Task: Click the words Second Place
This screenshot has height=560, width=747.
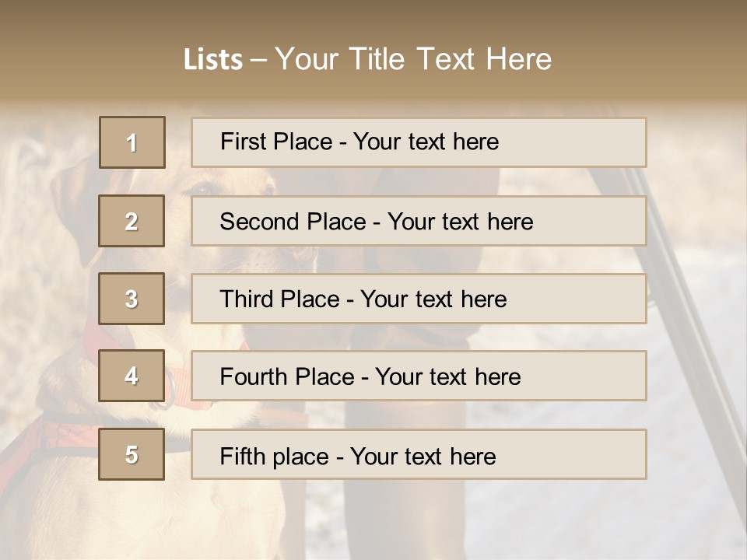Action: (x=293, y=222)
